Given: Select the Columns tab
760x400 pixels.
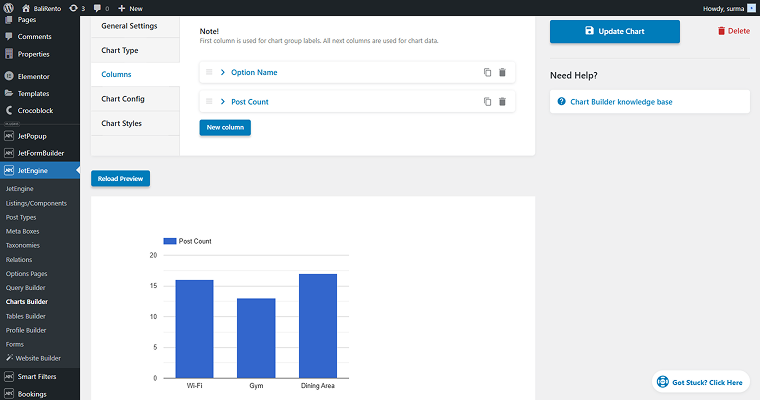Looking at the screenshot, I should pyautogui.click(x=135, y=74).
